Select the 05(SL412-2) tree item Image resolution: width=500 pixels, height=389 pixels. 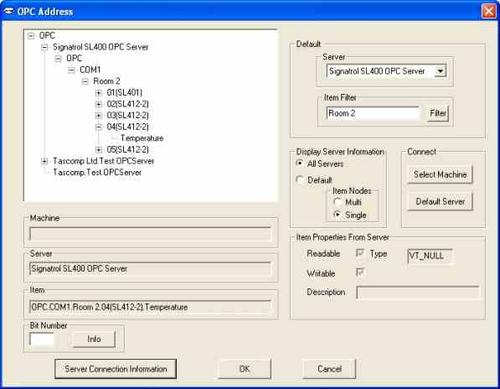(x=127, y=150)
